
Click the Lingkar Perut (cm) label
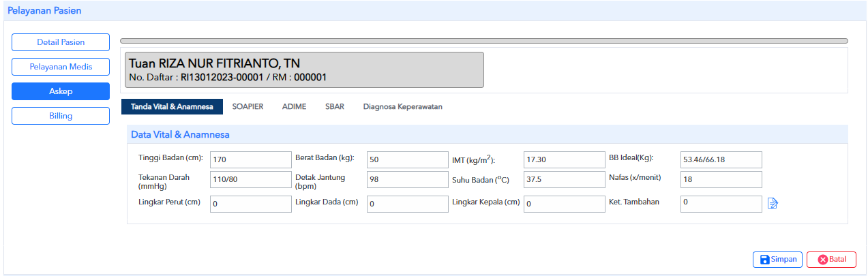click(x=169, y=202)
